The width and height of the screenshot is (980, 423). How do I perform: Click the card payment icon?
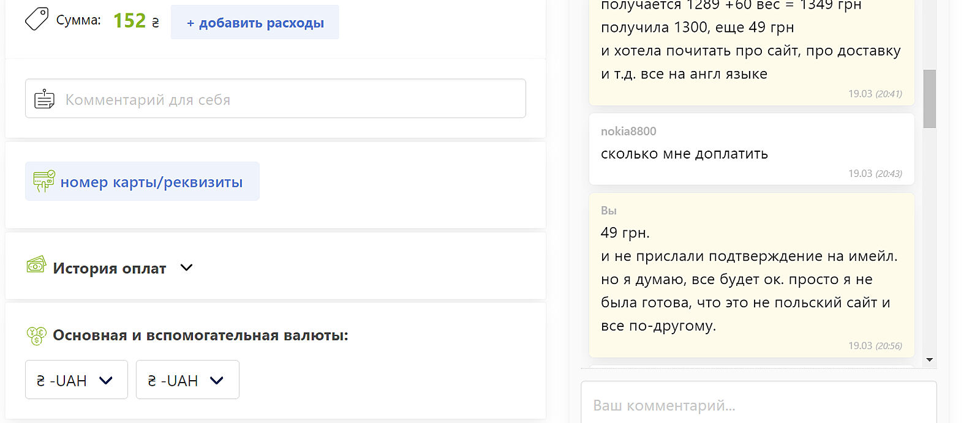(x=43, y=181)
